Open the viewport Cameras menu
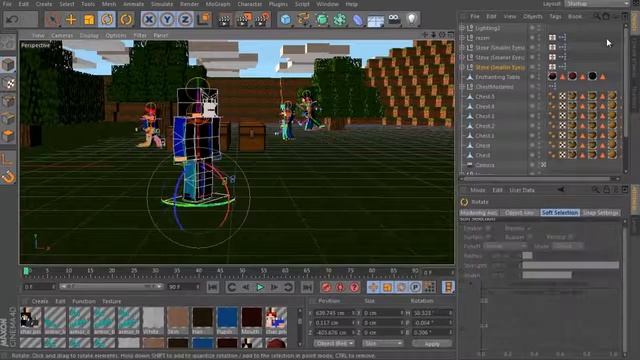Screen dimensions: 640x360 [62, 36]
